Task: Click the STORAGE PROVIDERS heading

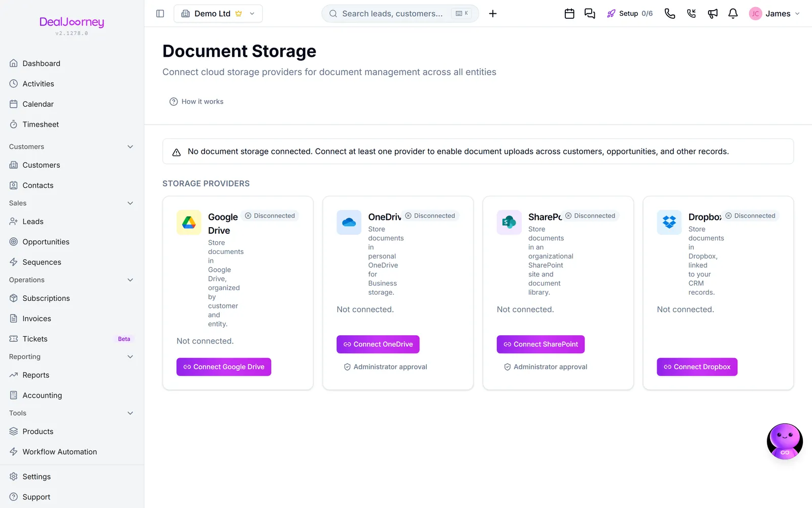Action: coord(206,183)
